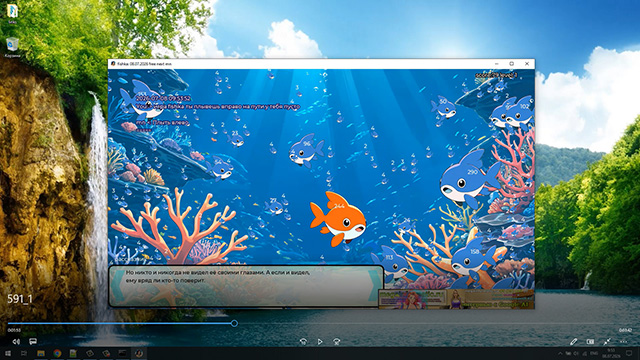The image size is (640, 360).
Task: Open the Recycle Bin desktop icon
Action: point(12,47)
